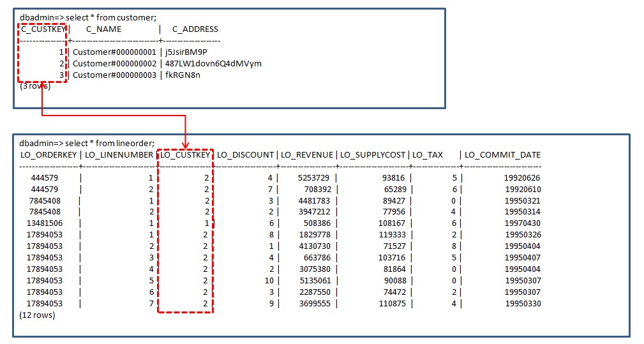The height and width of the screenshot is (344, 644).
Task: Click the '(12 rows)' result count text
Action: pyautogui.click(x=38, y=315)
